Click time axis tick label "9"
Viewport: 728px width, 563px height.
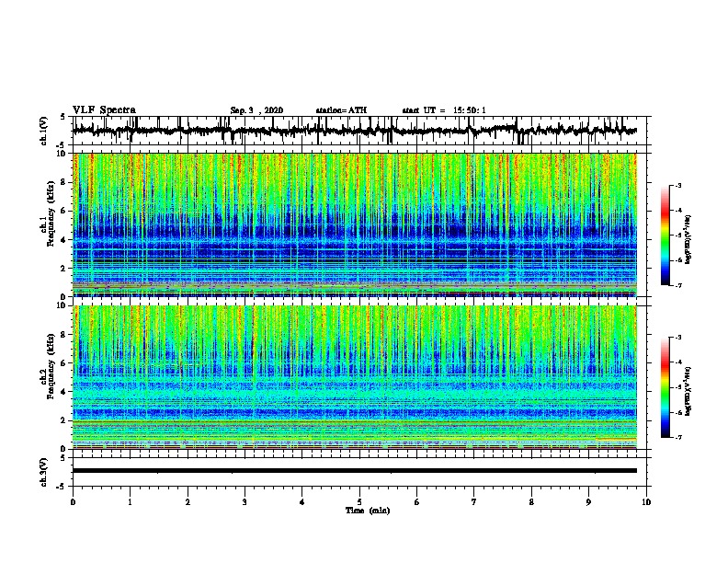(x=588, y=501)
